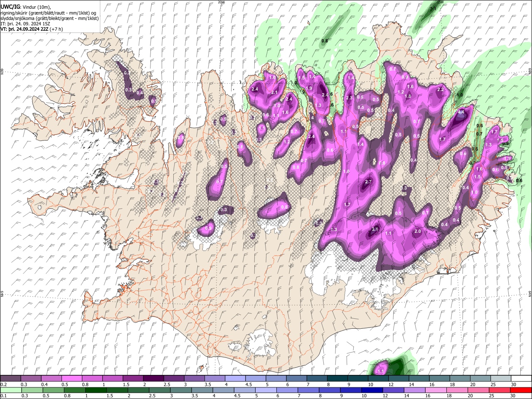Select the upper-scale swatch starting at 2.5

173,379
